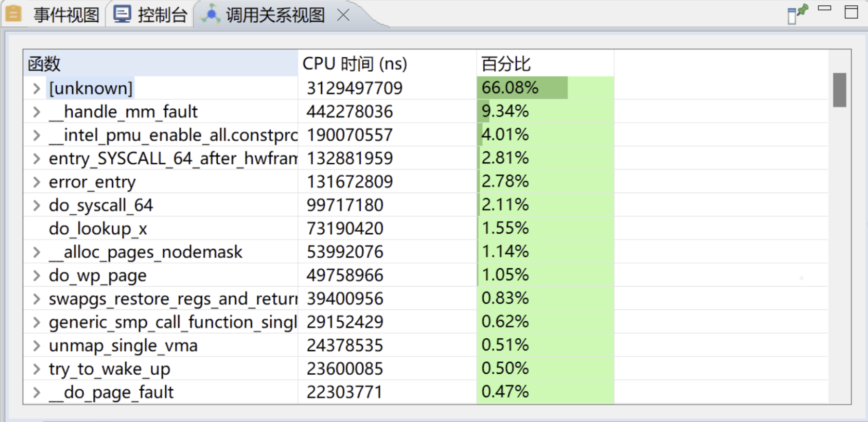Viewport: 868px width, 422px height.
Task: Select the error_entry function
Action: tap(92, 182)
